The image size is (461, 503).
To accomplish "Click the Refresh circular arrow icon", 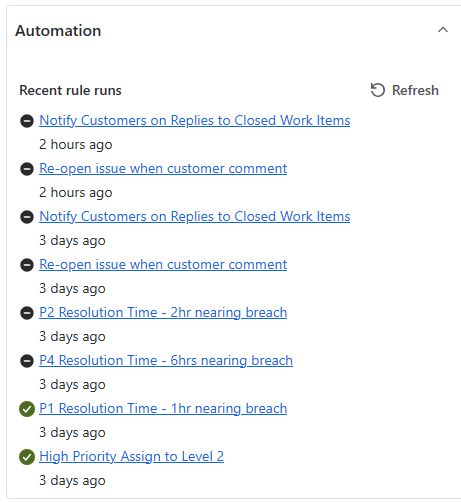I will (x=378, y=90).
